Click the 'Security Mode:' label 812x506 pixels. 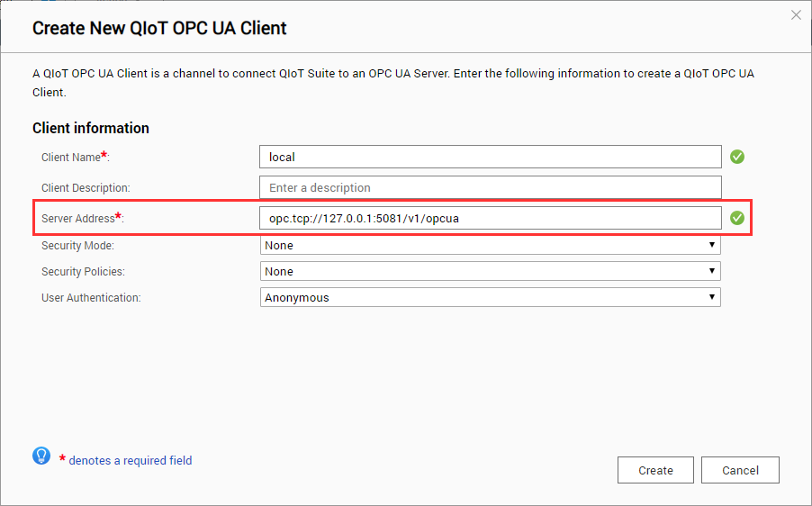77,246
